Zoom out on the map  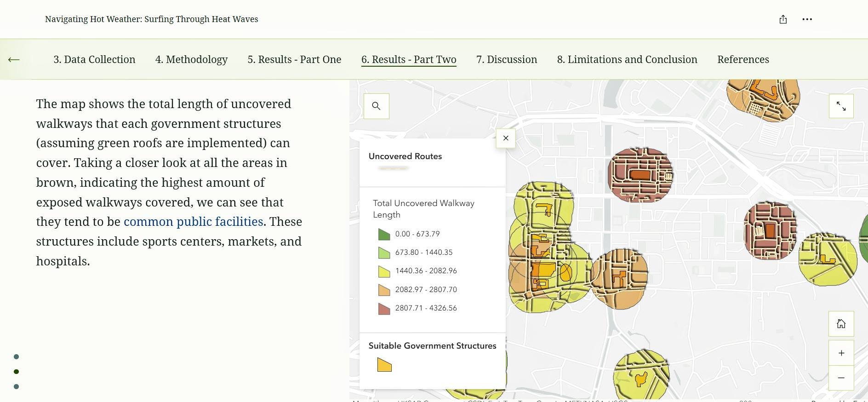pyautogui.click(x=841, y=378)
